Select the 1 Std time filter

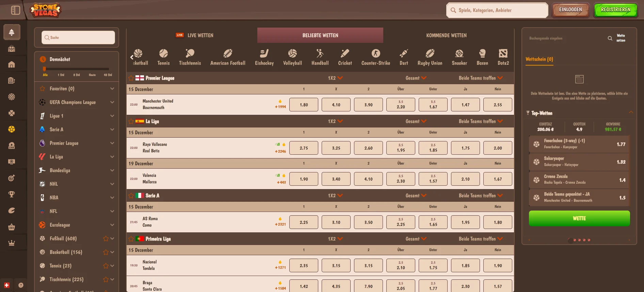[61, 75]
